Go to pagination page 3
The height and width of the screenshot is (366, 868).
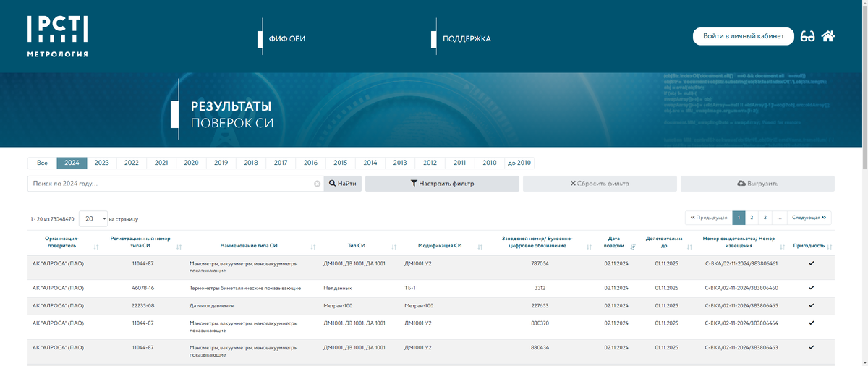765,217
